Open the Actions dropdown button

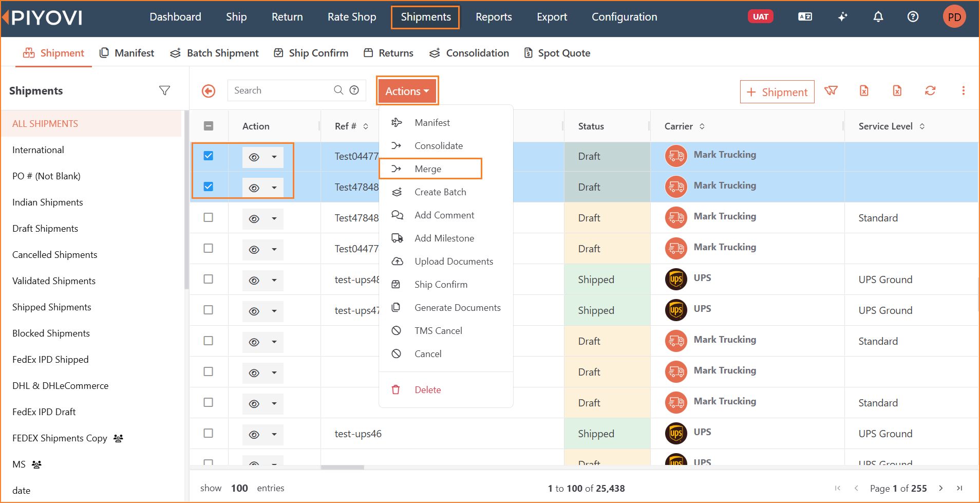tap(407, 91)
